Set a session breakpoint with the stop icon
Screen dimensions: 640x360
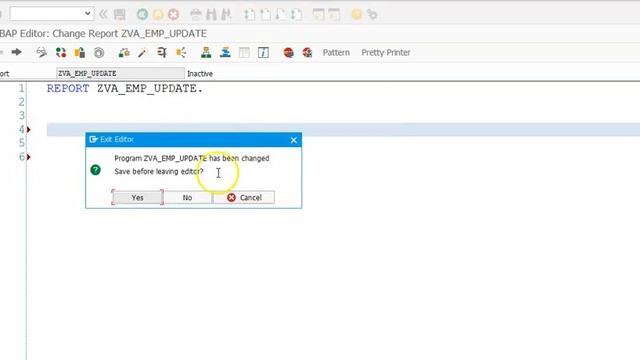coord(289,52)
